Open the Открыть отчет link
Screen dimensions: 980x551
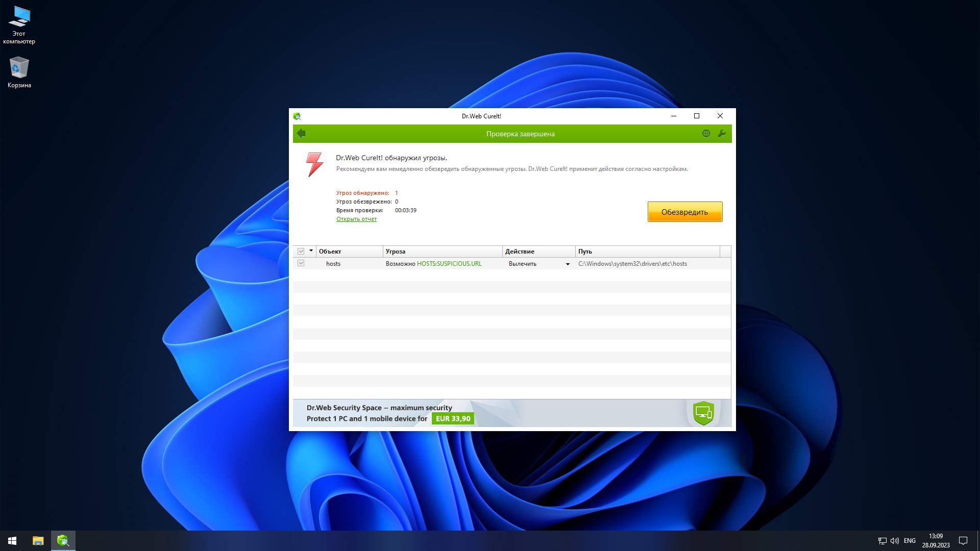[x=356, y=219]
